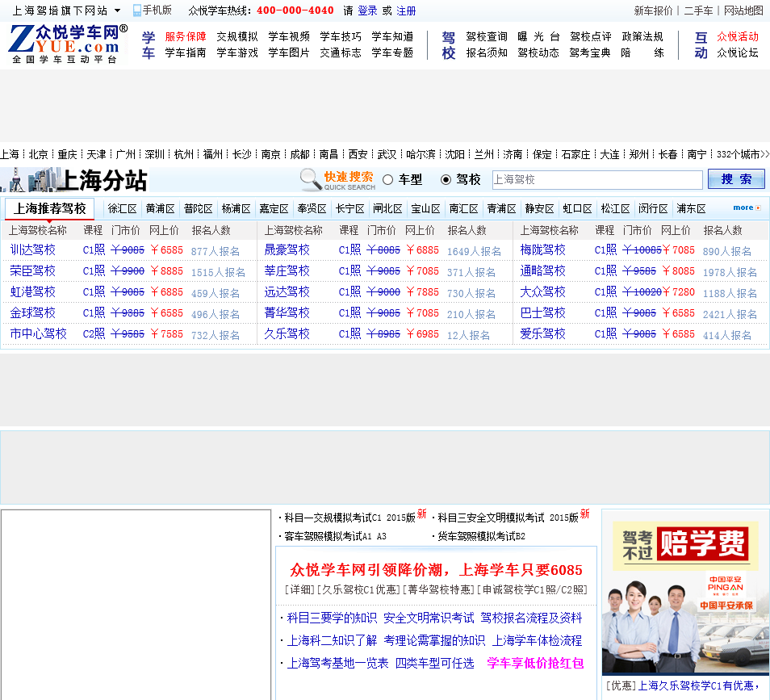The width and height of the screenshot is (770, 700).
Task: Choose 北京 from city list
Action: (x=38, y=154)
